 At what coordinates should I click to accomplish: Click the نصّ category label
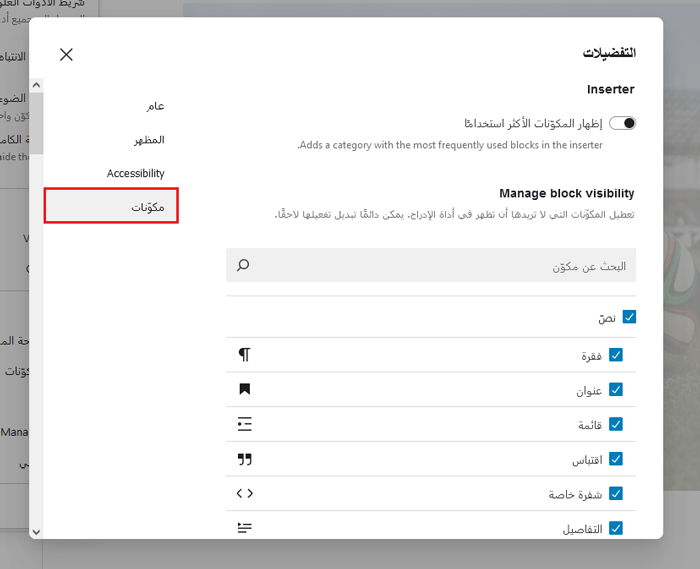[607, 318]
